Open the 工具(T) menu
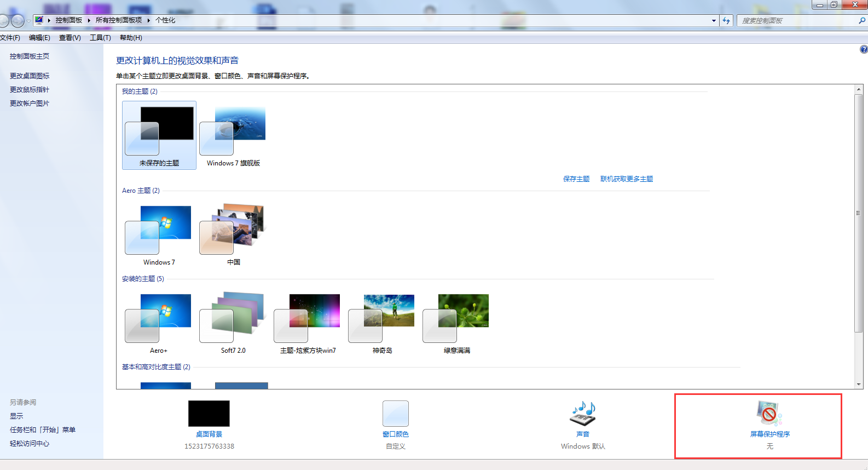 (100, 38)
